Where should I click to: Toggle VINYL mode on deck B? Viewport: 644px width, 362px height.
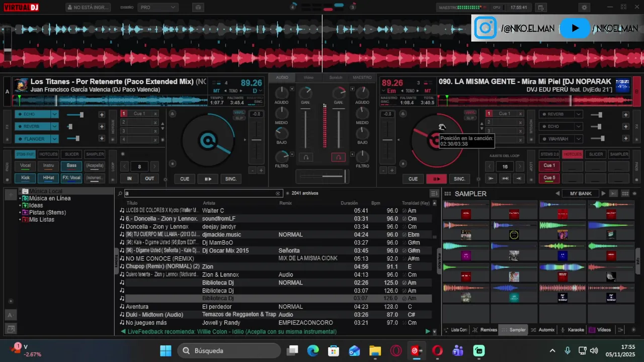point(470,113)
